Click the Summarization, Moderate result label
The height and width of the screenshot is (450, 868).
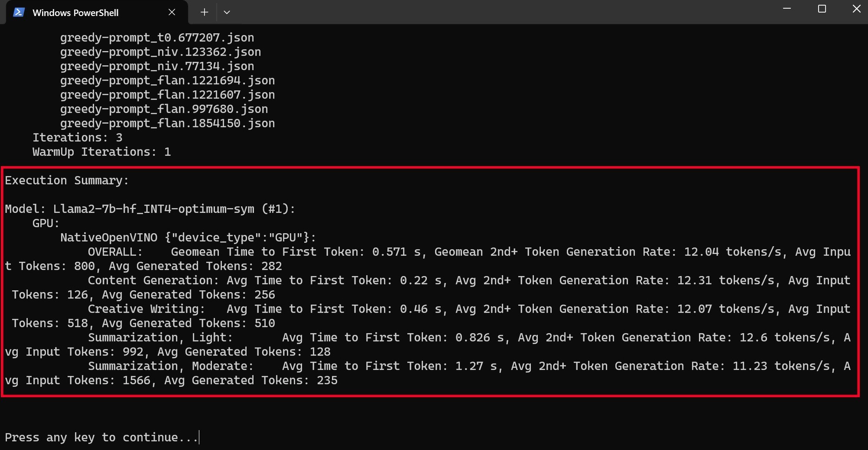tap(171, 366)
